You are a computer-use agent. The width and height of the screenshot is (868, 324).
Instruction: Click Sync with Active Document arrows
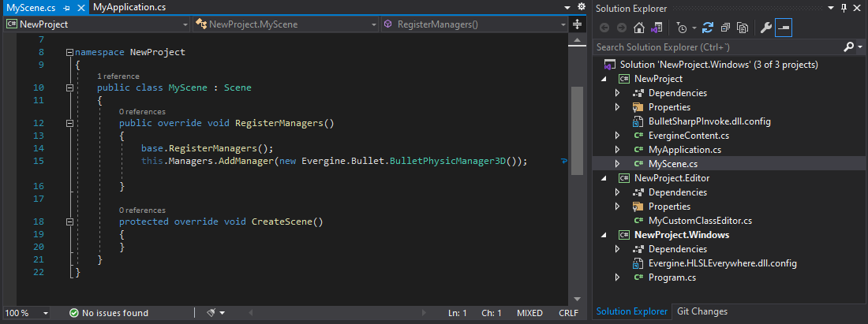[x=708, y=28]
